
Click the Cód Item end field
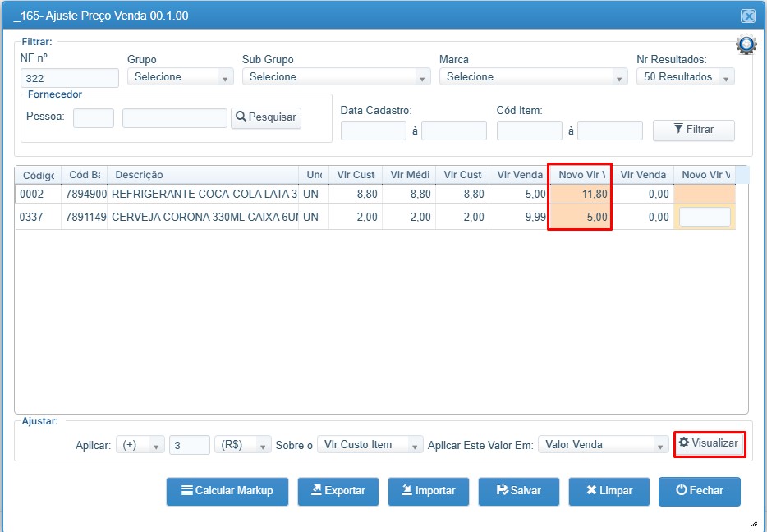pos(610,131)
